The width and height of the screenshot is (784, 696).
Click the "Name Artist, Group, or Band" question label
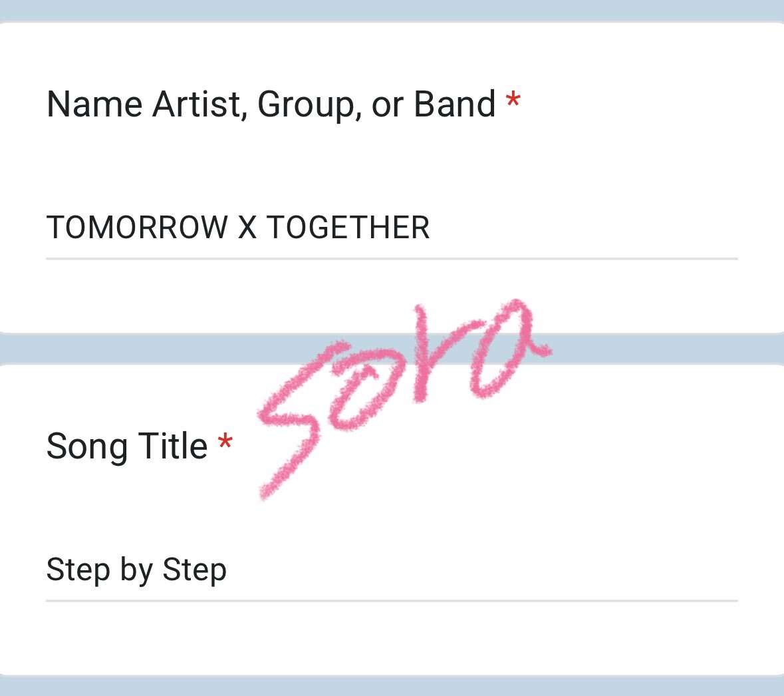(271, 104)
